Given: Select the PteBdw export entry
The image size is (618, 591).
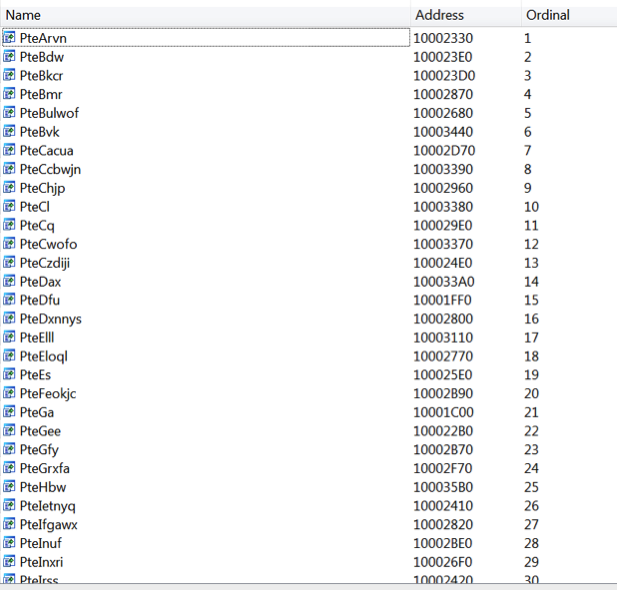Looking at the screenshot, I should 42,57.
